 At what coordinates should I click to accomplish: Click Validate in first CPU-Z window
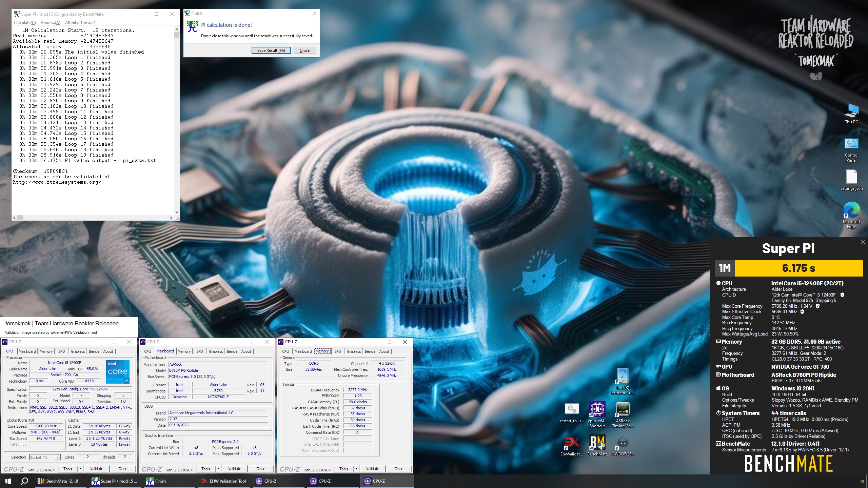pyautogui.click(x=97, y=469)
